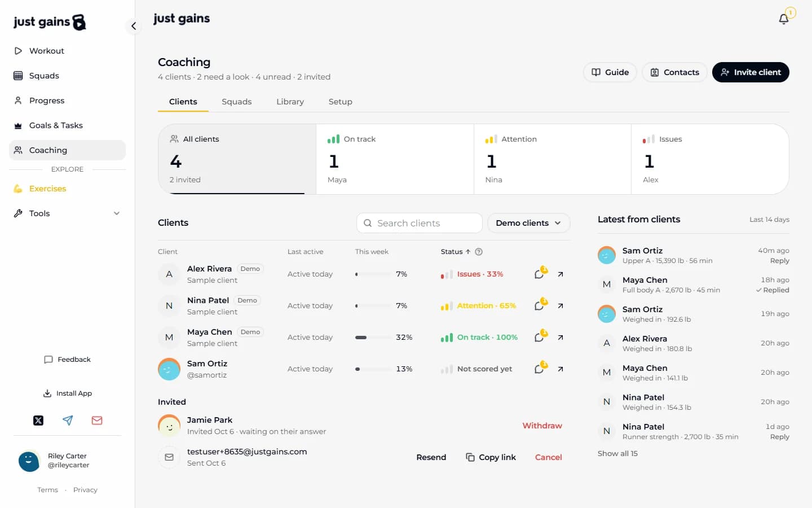Click Sam Ortiz avatar on Upper A activity
Image resolution: width=812 pixels, height=508 pixels.
pos(607,255)
